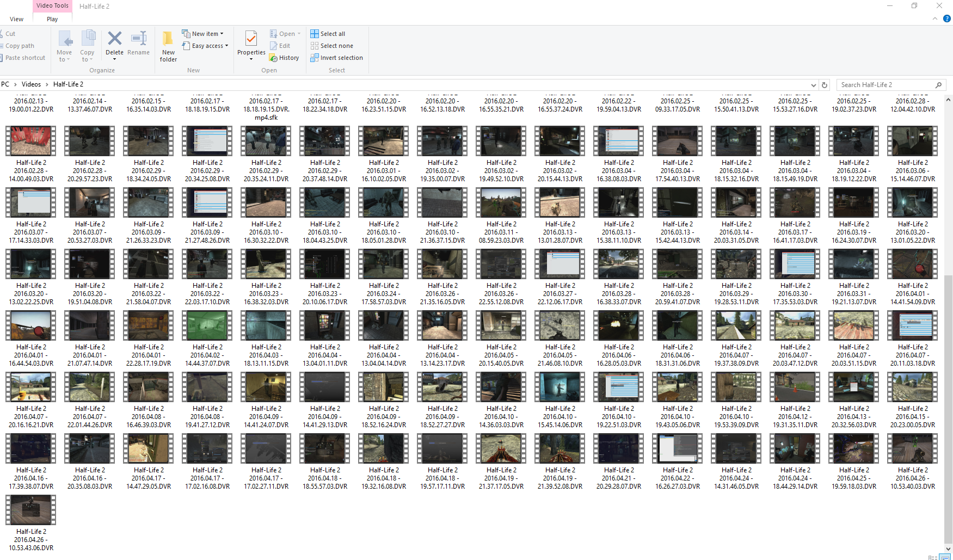Screen dimensions: 953x560
Task: Collapse the ribbon with the chevron
Action: click(935, 19)
